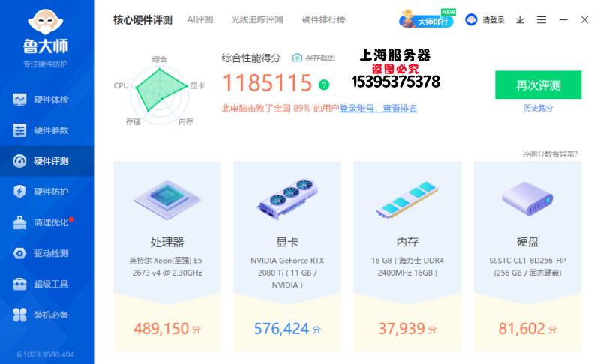Click the 硬盘 card title
600x364 pixels.
527,242
